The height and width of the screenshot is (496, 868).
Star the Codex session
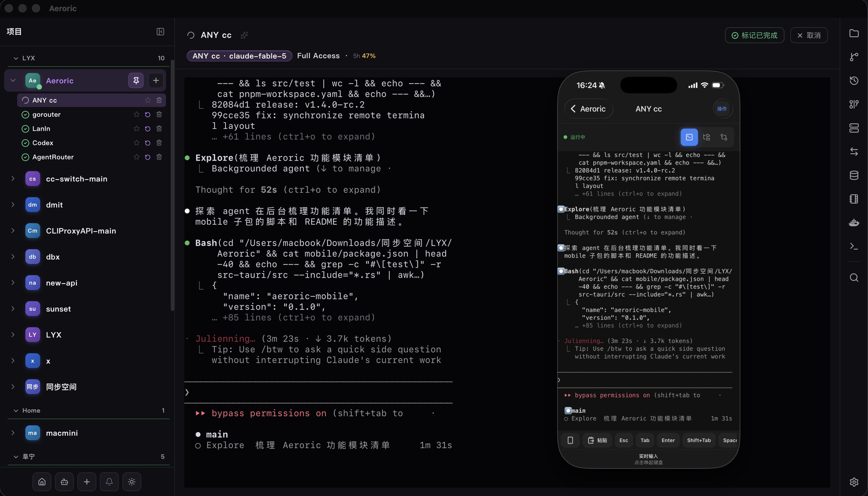pyautogui.click(x=136, y=143)
